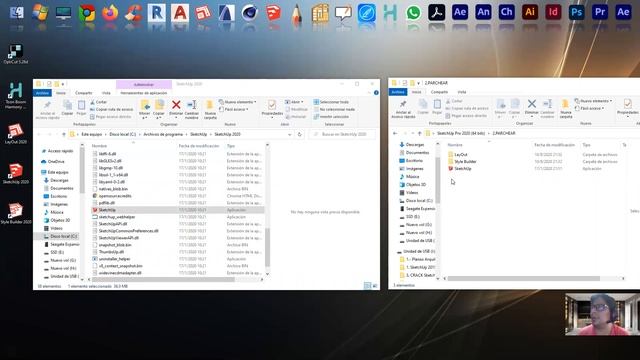Viewport: 640px width, 360px height.
Task: Click horizontal scrollbar in 2.PARCHEAR window
Action: (524, 278)
